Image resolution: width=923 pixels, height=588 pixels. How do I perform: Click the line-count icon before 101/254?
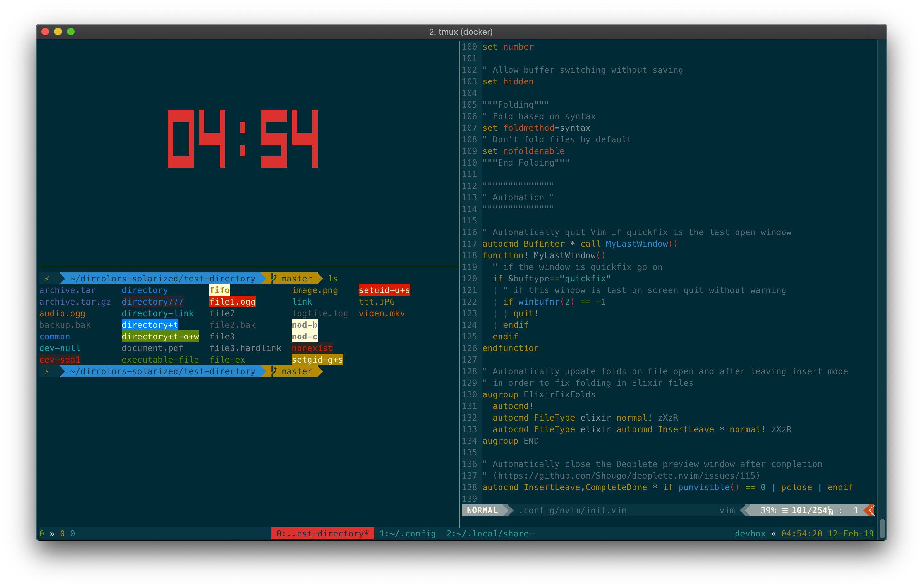click(785, 511)
